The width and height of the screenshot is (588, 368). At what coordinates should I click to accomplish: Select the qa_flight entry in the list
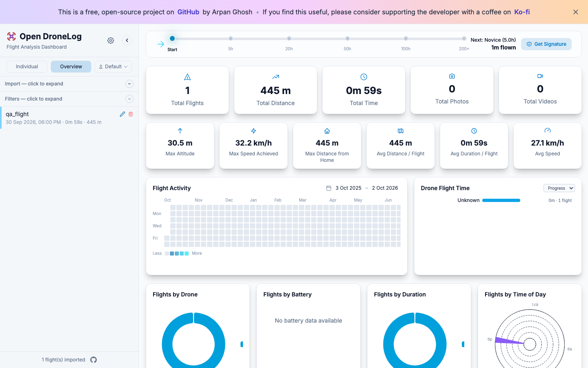(x=69, y=118)
